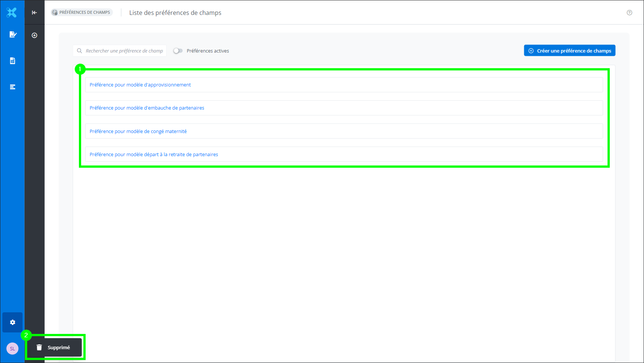Image resolution: width=644 pixels, height=363 pixels.
Task: Open settings via the gear icon
Action: pos(13,322)
